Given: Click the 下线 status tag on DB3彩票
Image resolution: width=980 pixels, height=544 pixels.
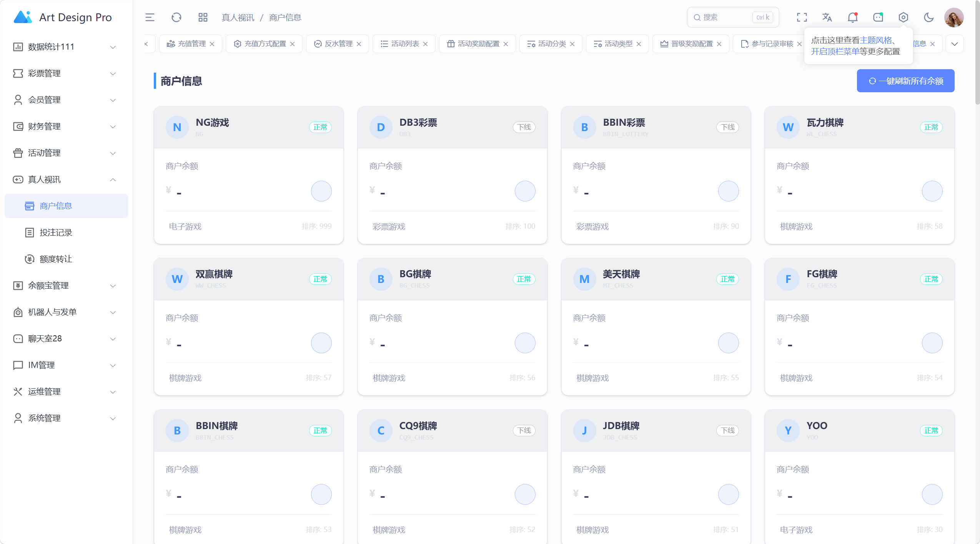Looking at the screenshot, I should pyautogui.click(x=524, y=127).
